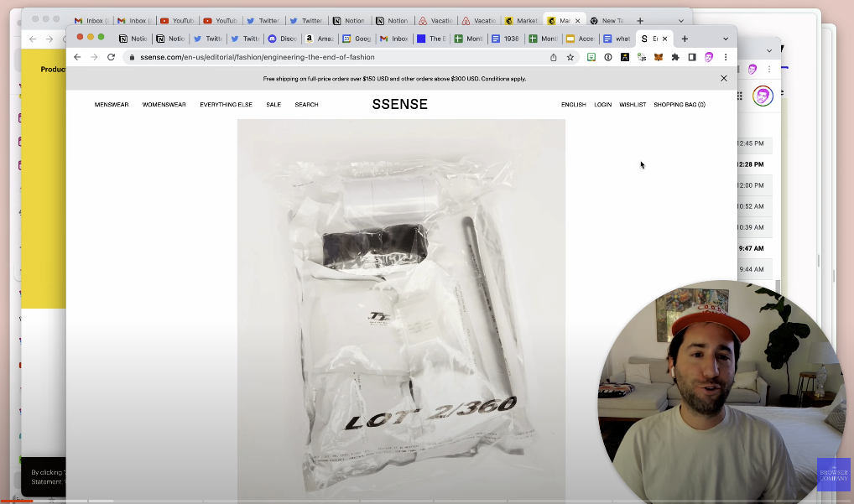Toggle the Chrome side panel
This screenshot has height=504, width=854.
[x=692, y=57]
